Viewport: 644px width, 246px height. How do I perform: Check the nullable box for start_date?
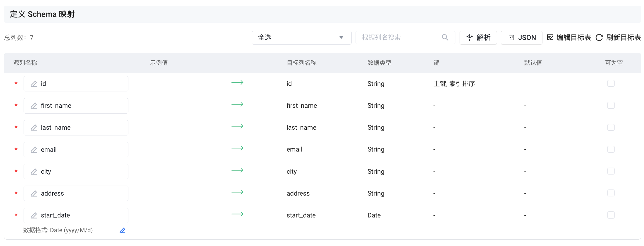(611, 215)
